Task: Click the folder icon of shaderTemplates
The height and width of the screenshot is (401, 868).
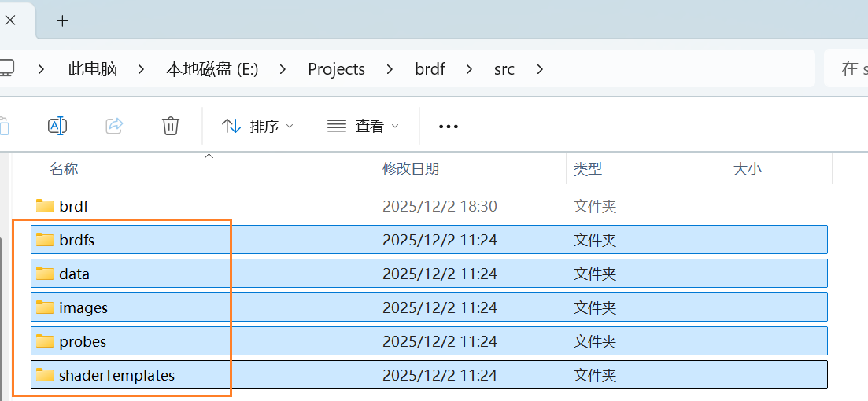Action: (45, 375)
